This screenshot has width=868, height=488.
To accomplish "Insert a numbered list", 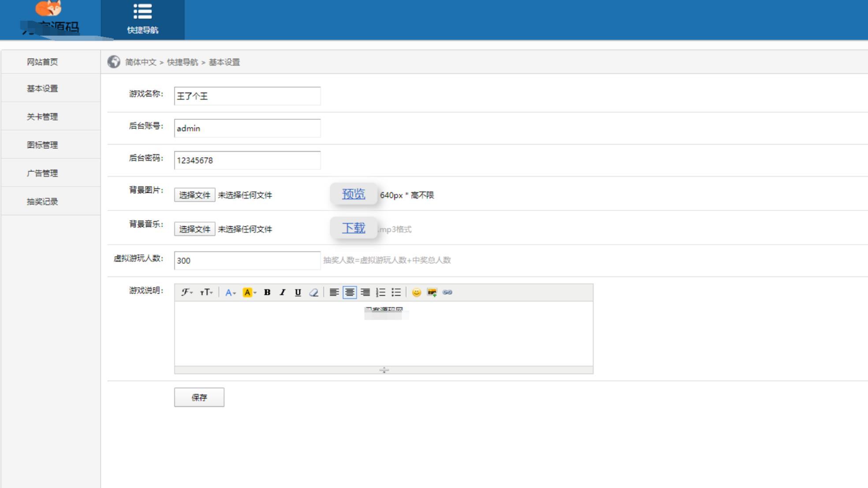I will click(x=380, y=292).
